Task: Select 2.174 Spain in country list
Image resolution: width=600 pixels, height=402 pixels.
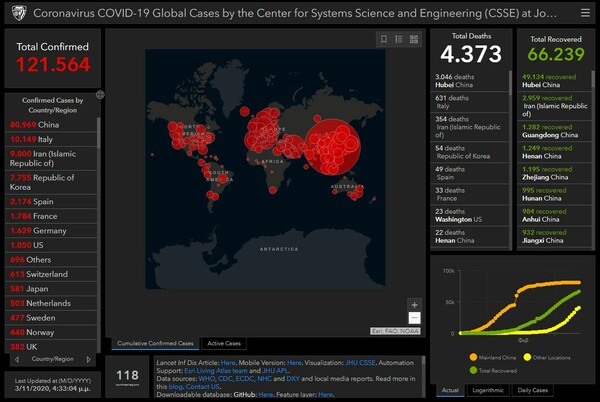Action: pos(51,202)
